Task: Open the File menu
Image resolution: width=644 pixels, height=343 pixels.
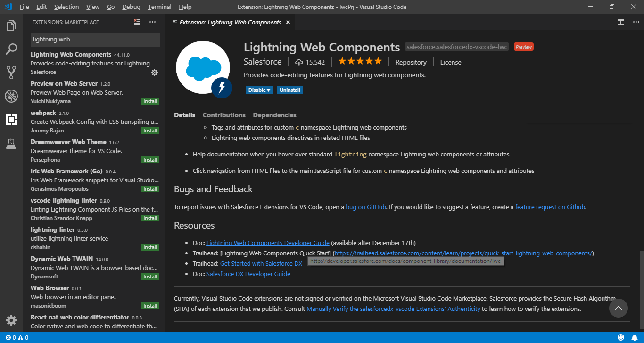Action: tap(25, 7)
